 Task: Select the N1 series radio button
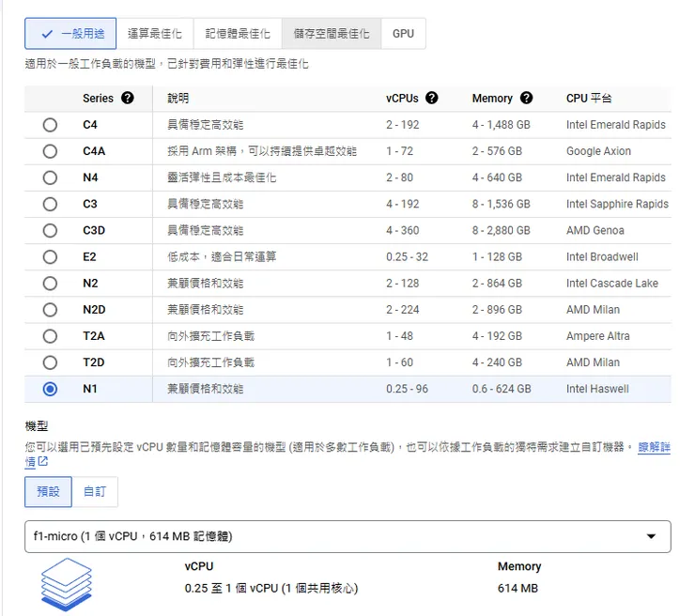(x=50, y=389)
